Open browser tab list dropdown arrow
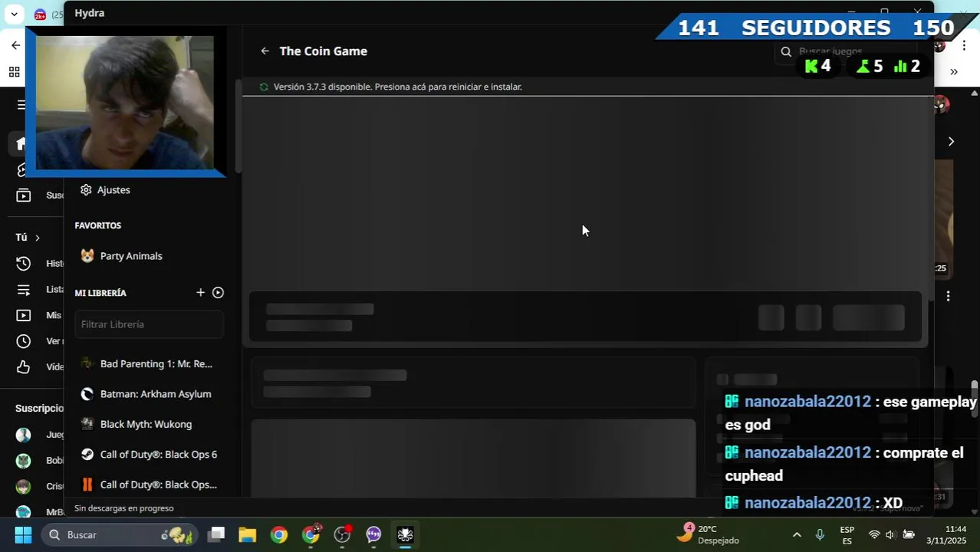The width and height of the screenshot is (980, 552). (14, 15)
